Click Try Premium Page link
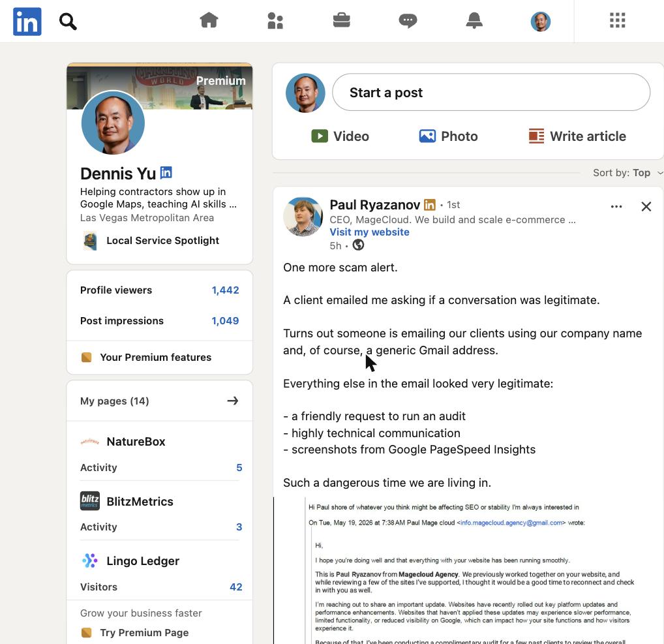The width and height of the screenshot is (664, 644). pyautogui.click(x=144, y=632)
